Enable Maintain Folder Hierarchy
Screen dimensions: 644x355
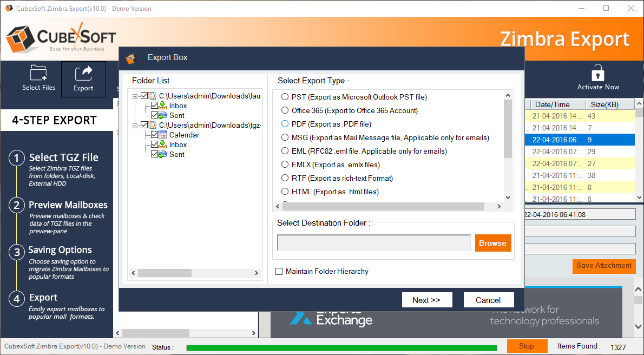279,271
